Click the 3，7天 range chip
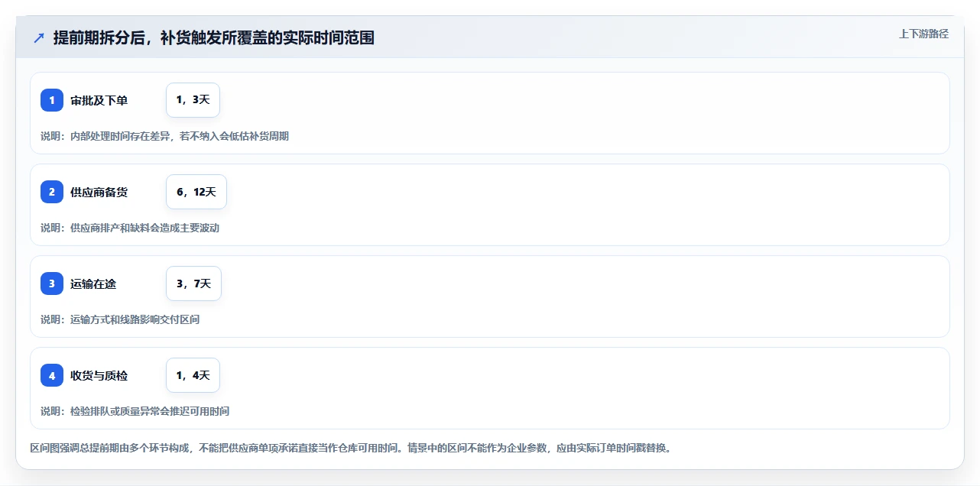The image size is (980, 486). (193, 283)
